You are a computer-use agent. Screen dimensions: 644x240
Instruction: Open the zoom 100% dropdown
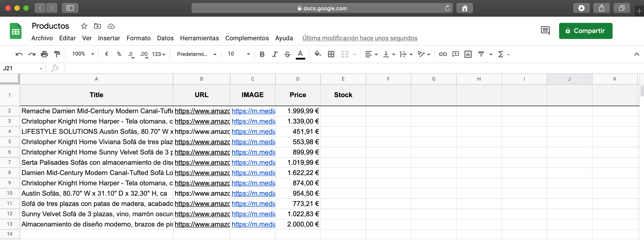(x=83, y=54)
